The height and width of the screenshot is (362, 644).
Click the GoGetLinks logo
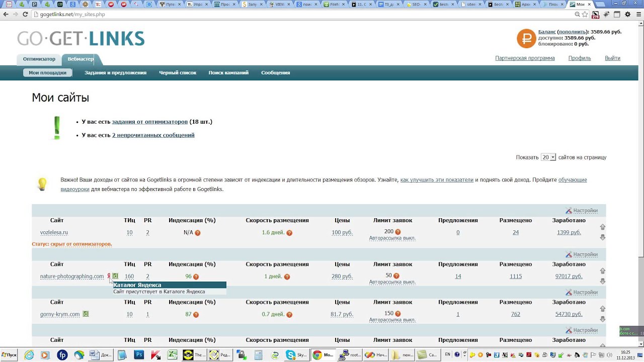coord(81,39)
